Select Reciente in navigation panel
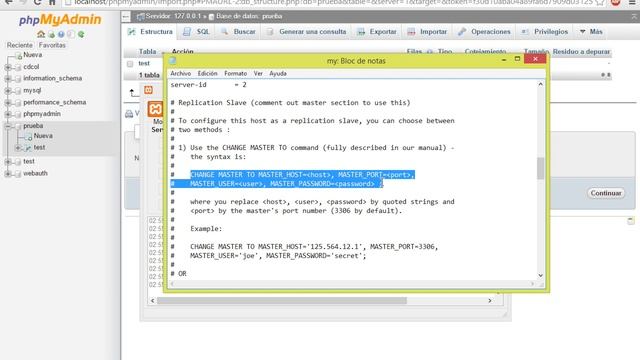Viewport: 640px width, 360px height. [x=20, y=45]
